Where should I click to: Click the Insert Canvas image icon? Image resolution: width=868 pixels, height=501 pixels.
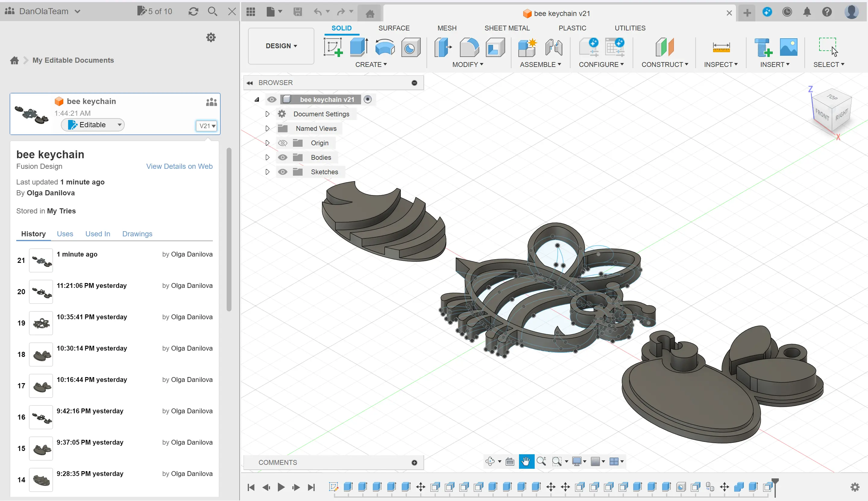pos(788,47)
